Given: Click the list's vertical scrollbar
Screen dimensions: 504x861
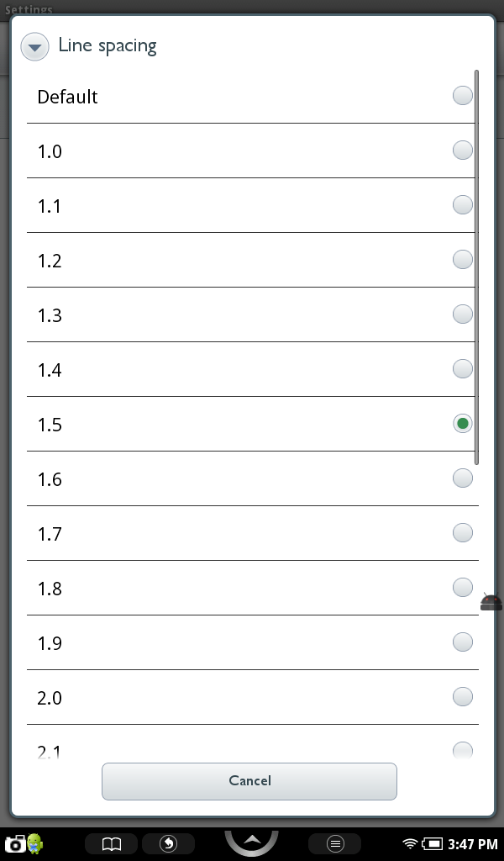Looking at the screenshot, I should pos(476,267).
